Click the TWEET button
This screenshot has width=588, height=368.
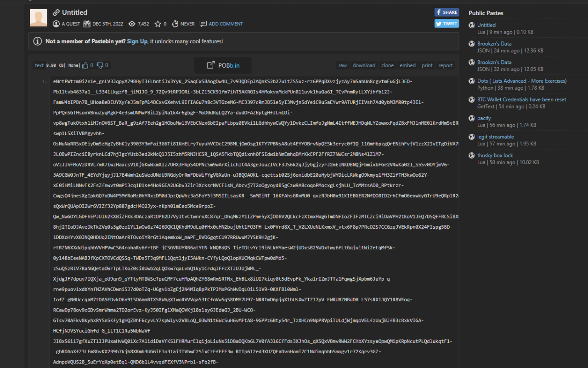click(x=446, y=23)
